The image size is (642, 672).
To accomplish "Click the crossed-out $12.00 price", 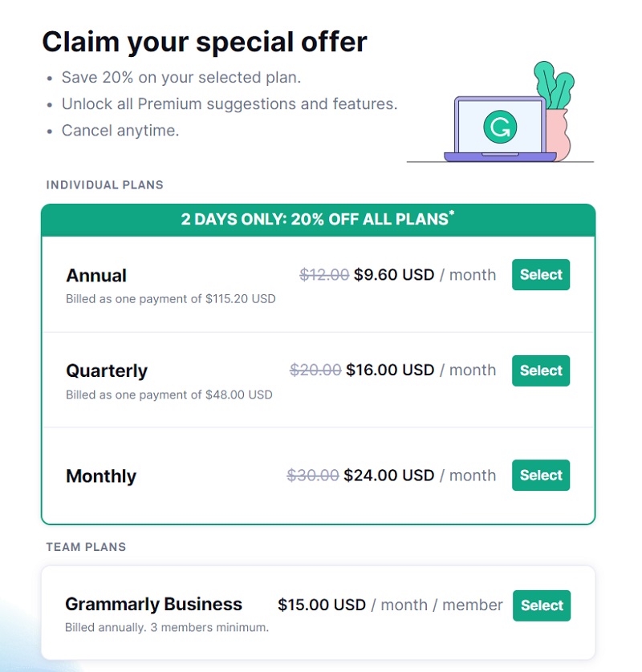I will (324, 275).
